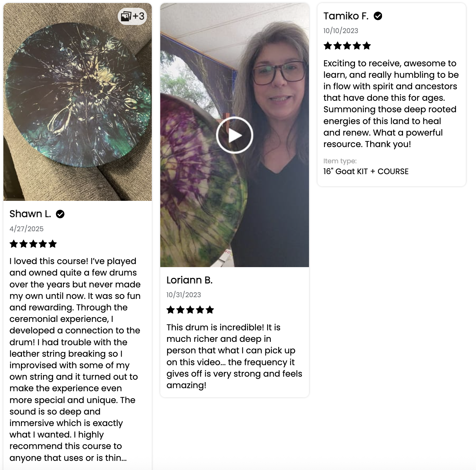This screenshot has height=470, width=476.
Task: Select the Tamiko F. reviewer name
Action: pyautogui.click(x=346, y=16)
